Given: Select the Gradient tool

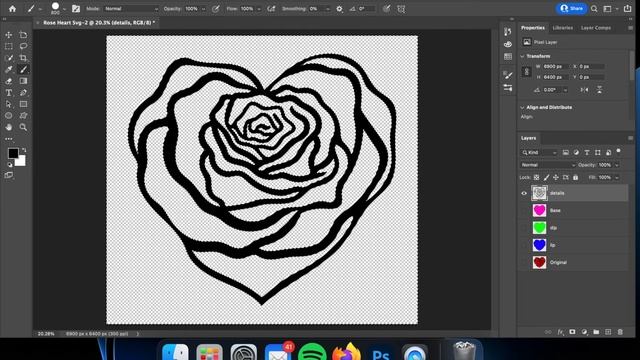Looking at the screenshot, I should pyautogui.click(x=23, y=81).
